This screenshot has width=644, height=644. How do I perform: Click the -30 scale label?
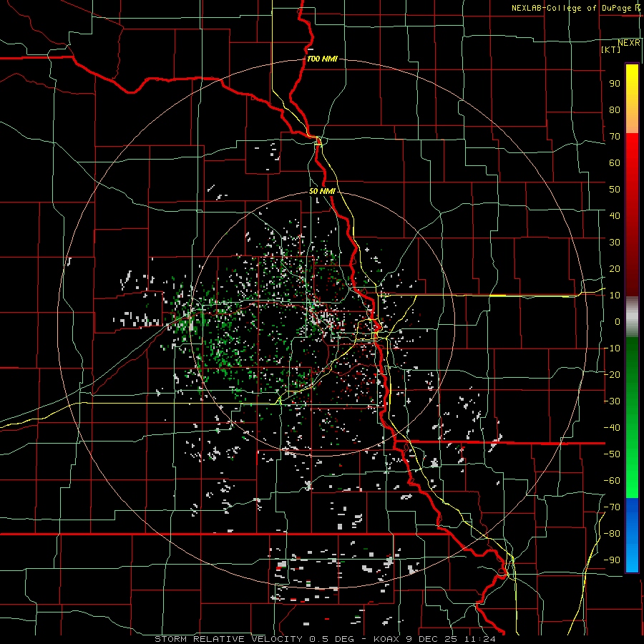[x=612, y=401]
